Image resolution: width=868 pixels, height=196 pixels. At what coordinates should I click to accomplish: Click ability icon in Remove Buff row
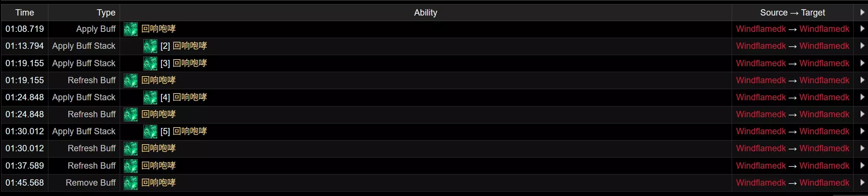click(131, 183)
